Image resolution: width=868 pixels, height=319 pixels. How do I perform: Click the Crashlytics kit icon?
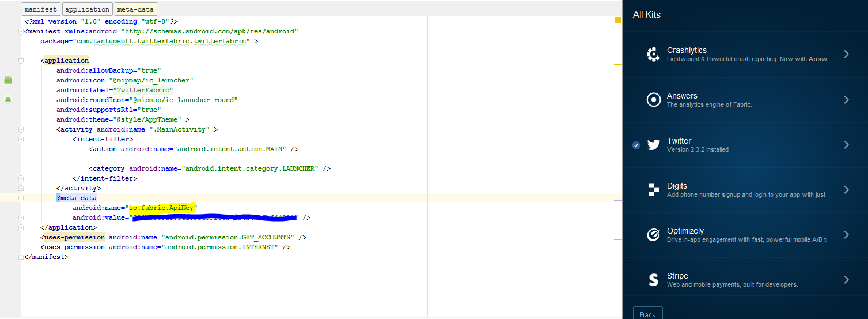pos(653,55)
